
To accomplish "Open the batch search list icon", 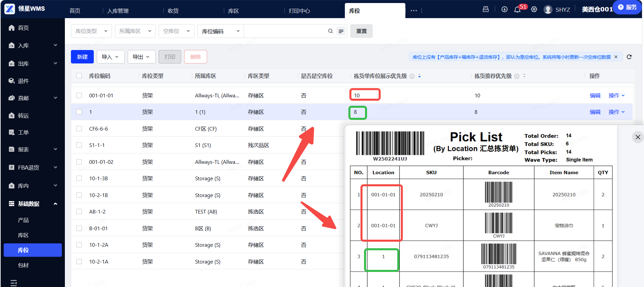I will pyautogui.click(x=341, y=31).
